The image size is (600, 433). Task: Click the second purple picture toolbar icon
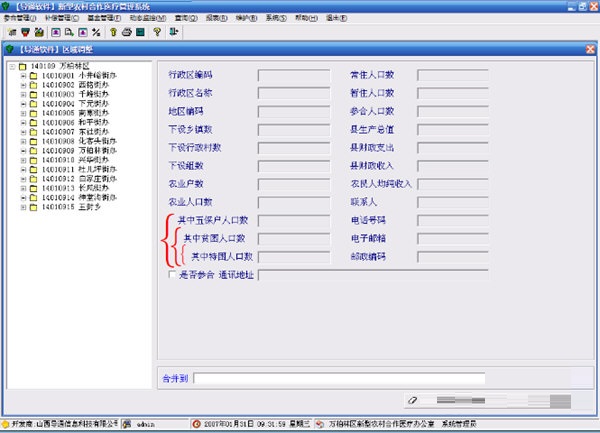tap(83, 33)
